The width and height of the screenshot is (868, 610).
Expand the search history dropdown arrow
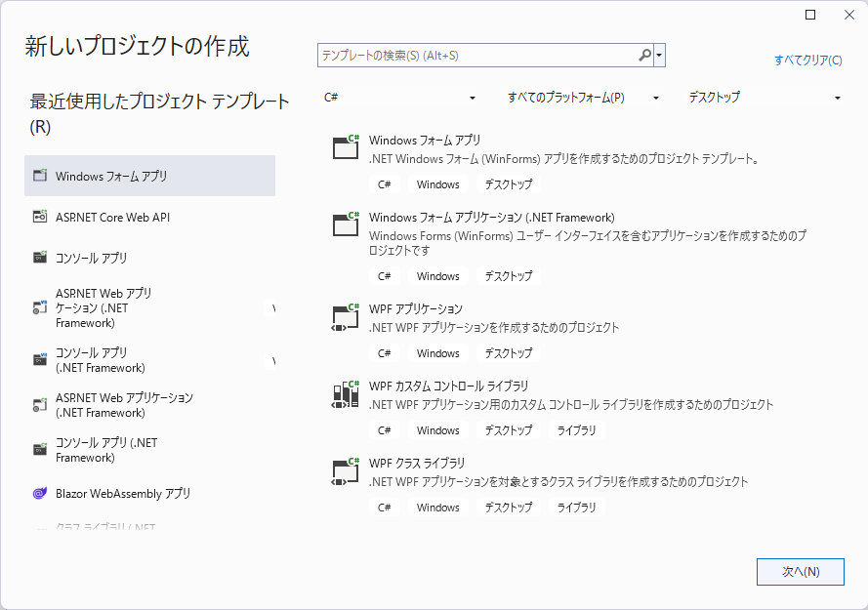tap(659, 56)
